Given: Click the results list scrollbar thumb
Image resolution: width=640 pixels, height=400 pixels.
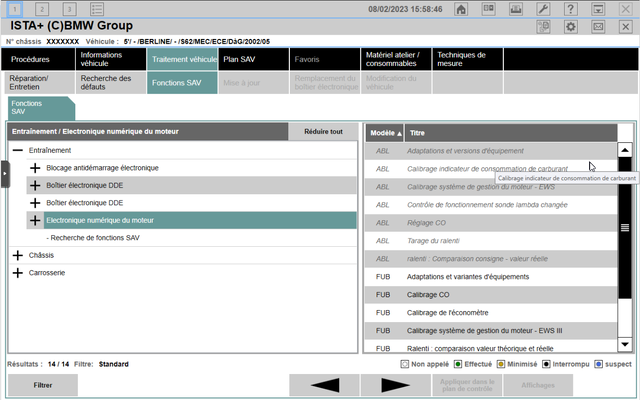Looking at the screenshot, I should click(x=625, y=228).
